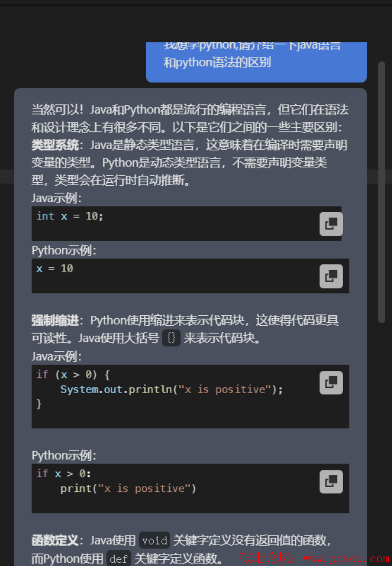Click the inline "def" keyword tag
The image size is (392, 566).
click(119, 559)
